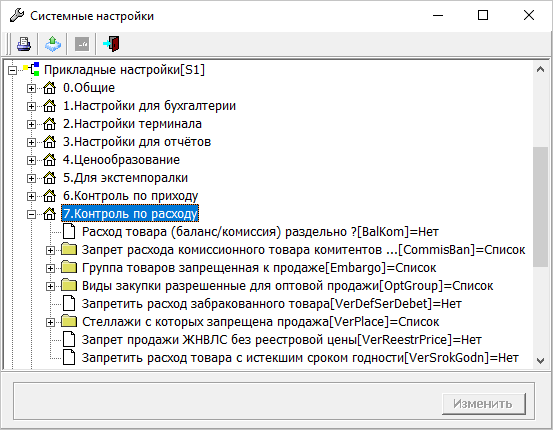Click the tree scrollbar down arrow

click(540, 361)
